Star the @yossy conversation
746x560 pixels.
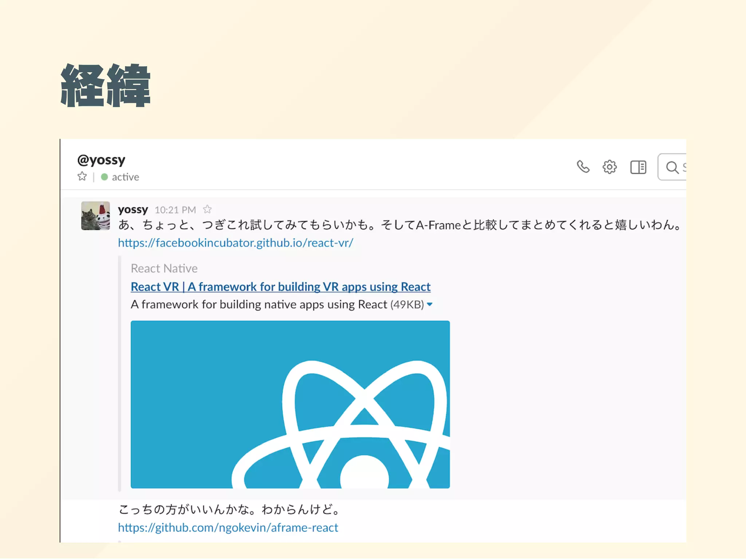(82, 177)
